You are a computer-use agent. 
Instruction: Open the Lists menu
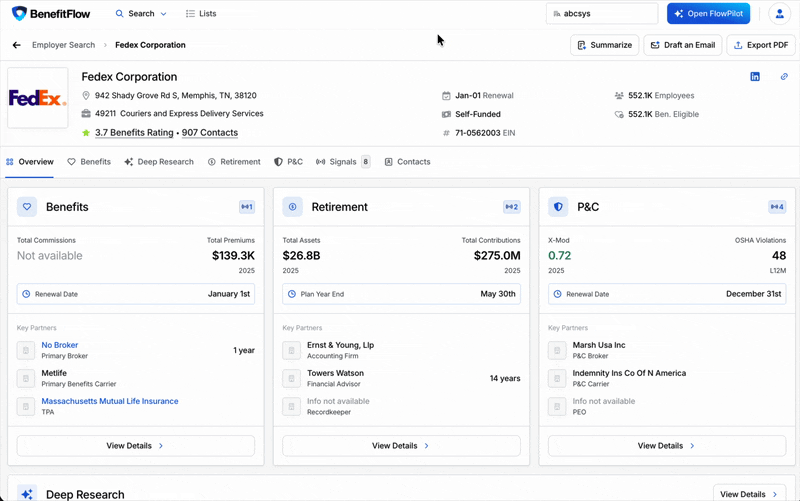coord(201,14)
